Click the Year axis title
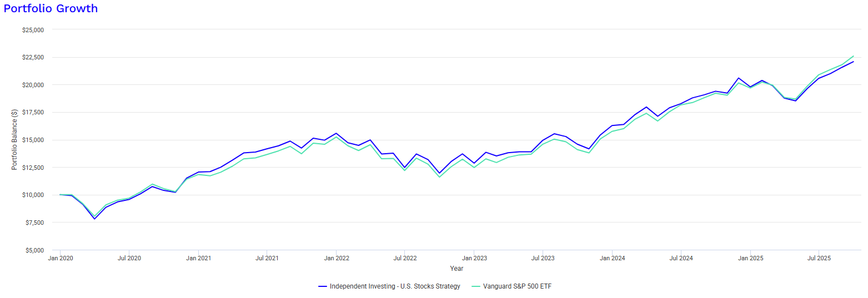Screen dimensions: 868x298 (456, 269)
